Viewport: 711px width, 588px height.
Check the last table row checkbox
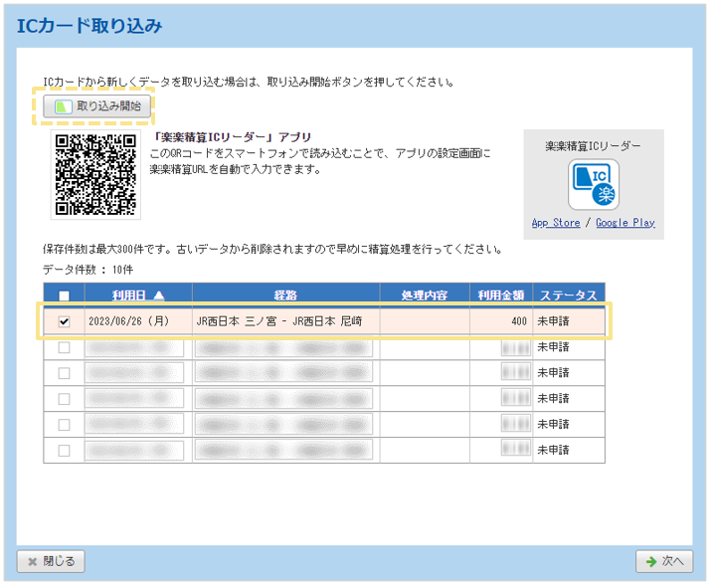[65, 451]
